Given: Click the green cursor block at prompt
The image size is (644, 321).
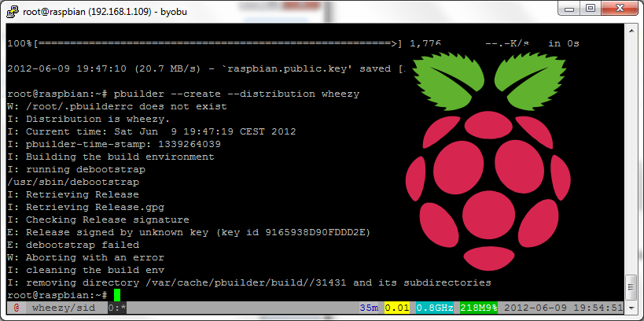Looking at the screenshot, I should [117, 295].
